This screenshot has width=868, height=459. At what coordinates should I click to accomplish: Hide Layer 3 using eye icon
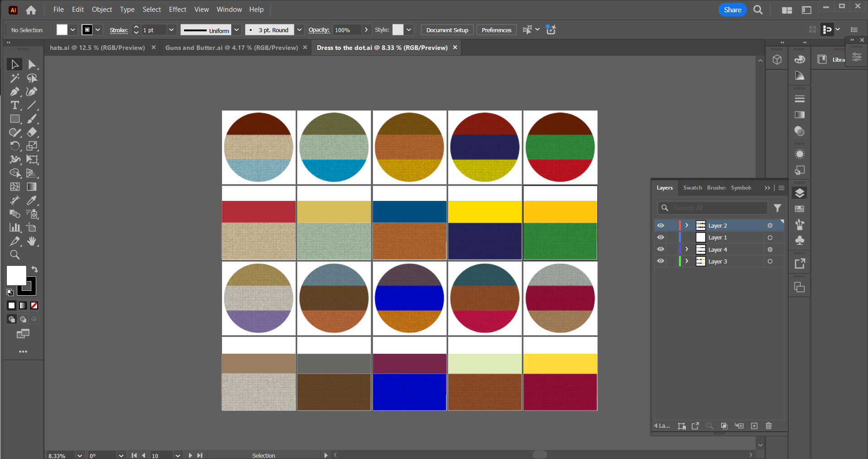click(660, 261)
